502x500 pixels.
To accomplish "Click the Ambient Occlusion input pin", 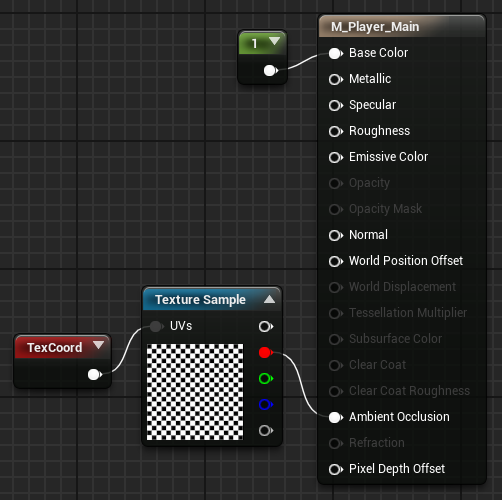I will pyautogui.click(x=336, y=417).
